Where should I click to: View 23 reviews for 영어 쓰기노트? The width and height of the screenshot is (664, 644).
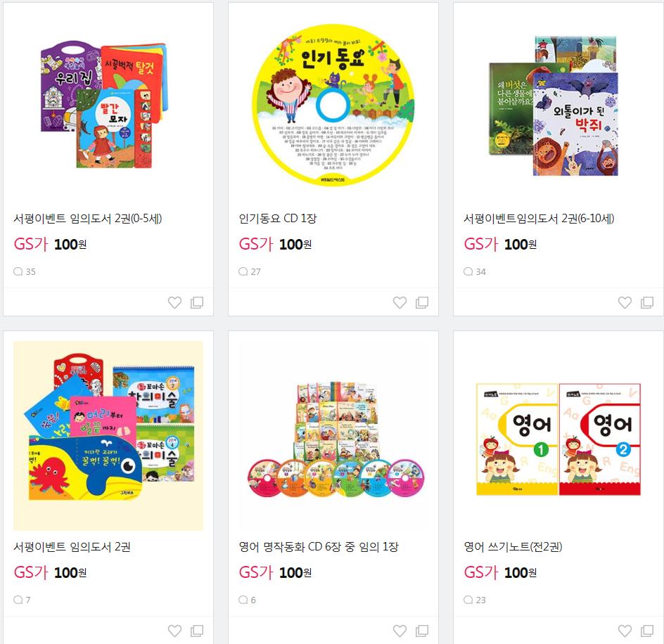coord(475,600)
